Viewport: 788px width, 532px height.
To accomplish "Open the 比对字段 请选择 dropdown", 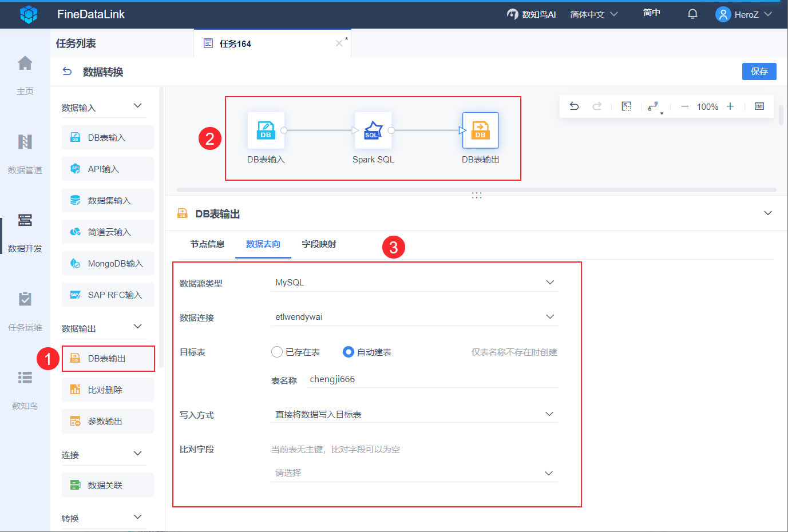I will 414,473.
